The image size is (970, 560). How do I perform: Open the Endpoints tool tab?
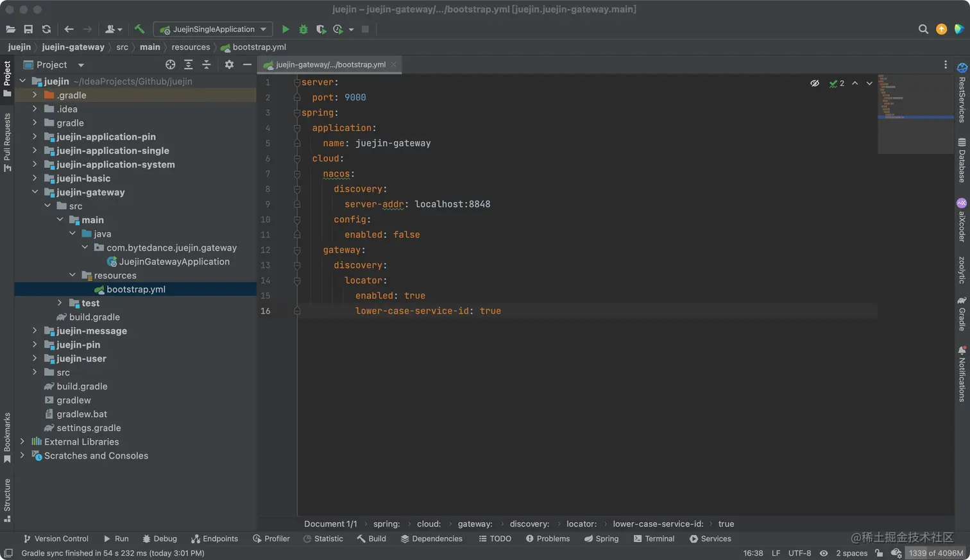pos(214,539)
